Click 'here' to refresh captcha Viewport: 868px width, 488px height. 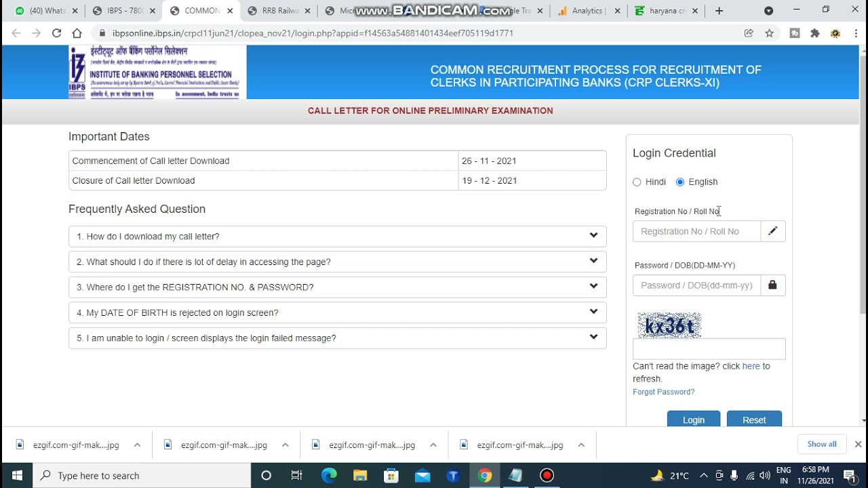(751, 366)
